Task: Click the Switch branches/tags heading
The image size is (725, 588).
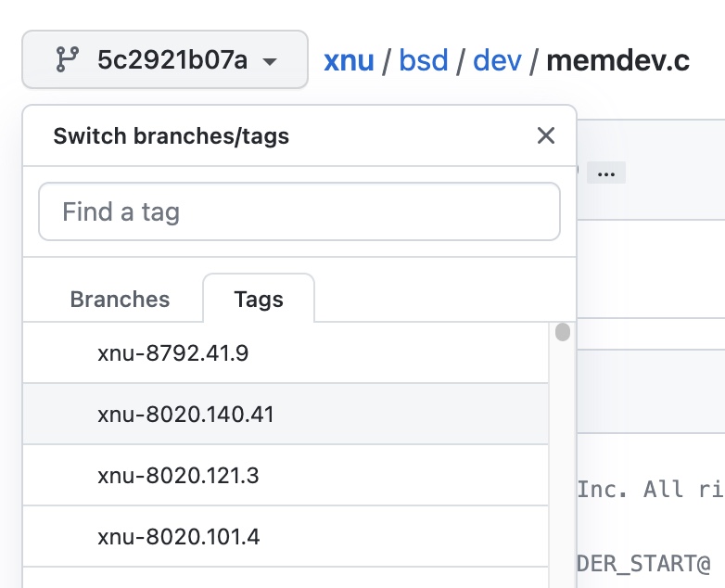Action: 172,136
